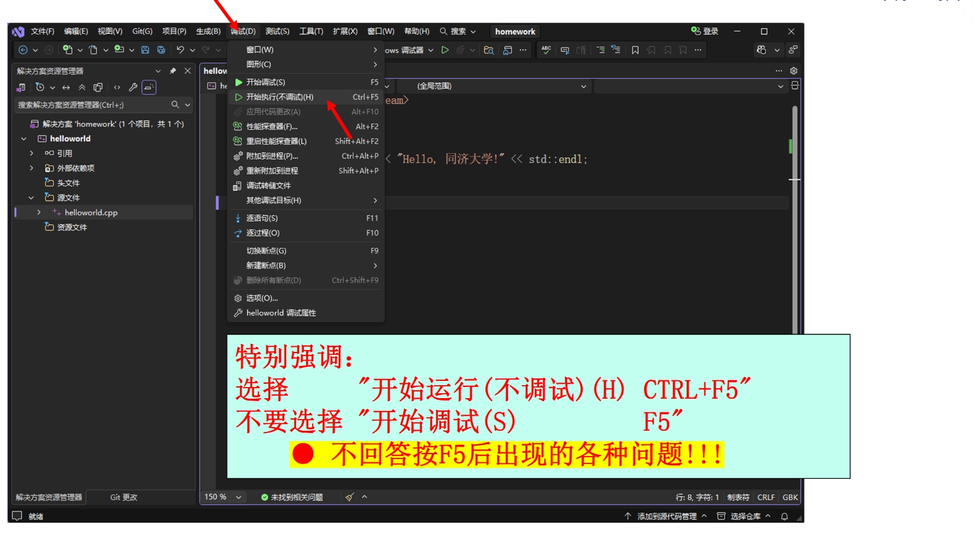Open the 文件(F) menu
Screen dimensions: 980x538
click(43, 31)
